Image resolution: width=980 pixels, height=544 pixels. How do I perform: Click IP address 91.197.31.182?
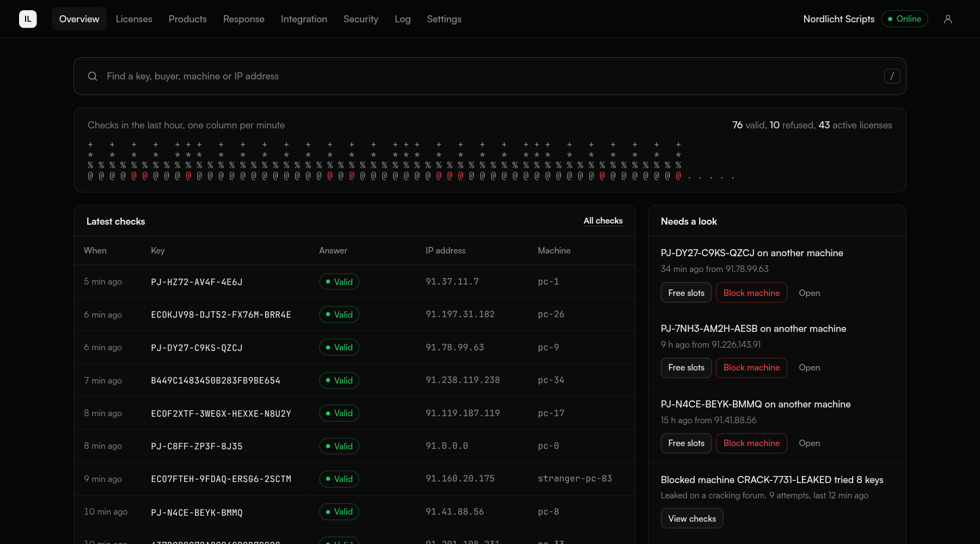click(460, 314)
